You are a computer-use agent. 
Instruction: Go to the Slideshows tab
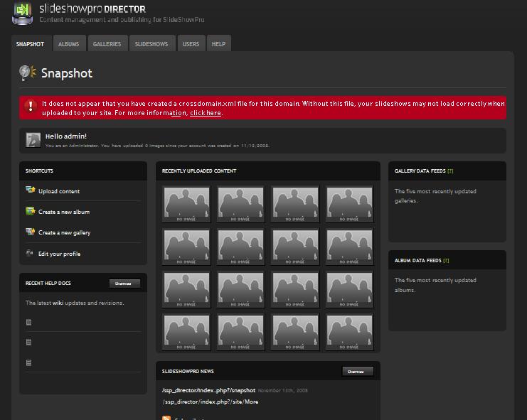pyautogui.click(x=151, y=44)
